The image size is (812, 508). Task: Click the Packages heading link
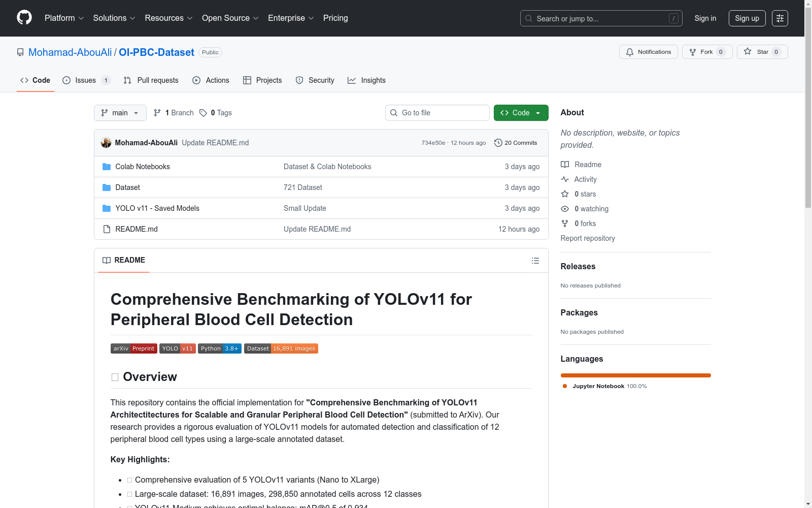(x=579, y=312)
